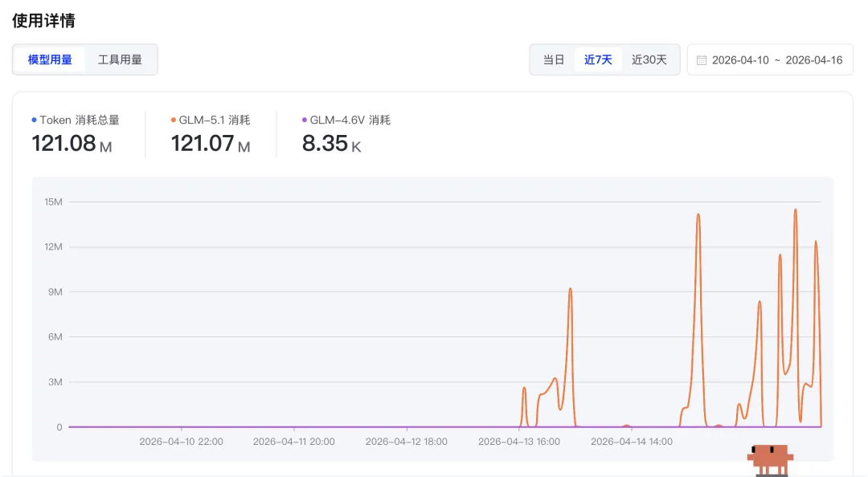Click the orange dot beside GLM-5.1 消耗
Viewport: 868px width, 477px height.
pyautogui.click(x=174, y=120)
